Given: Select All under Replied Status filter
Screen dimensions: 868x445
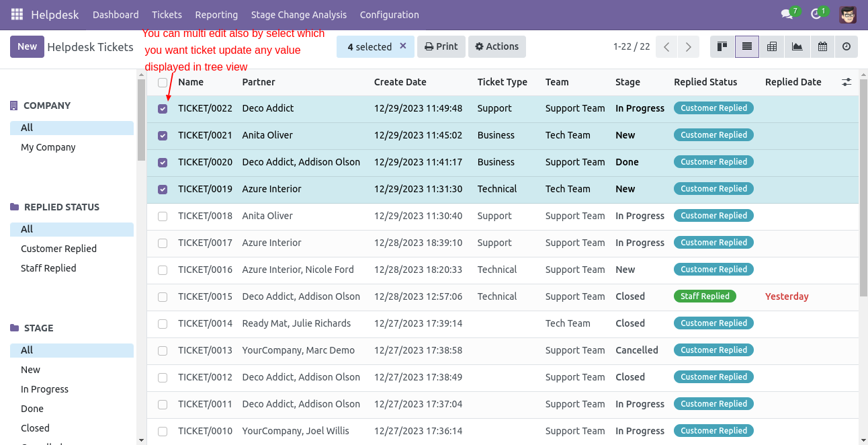Looking at the screenshot, I should 72,229.
